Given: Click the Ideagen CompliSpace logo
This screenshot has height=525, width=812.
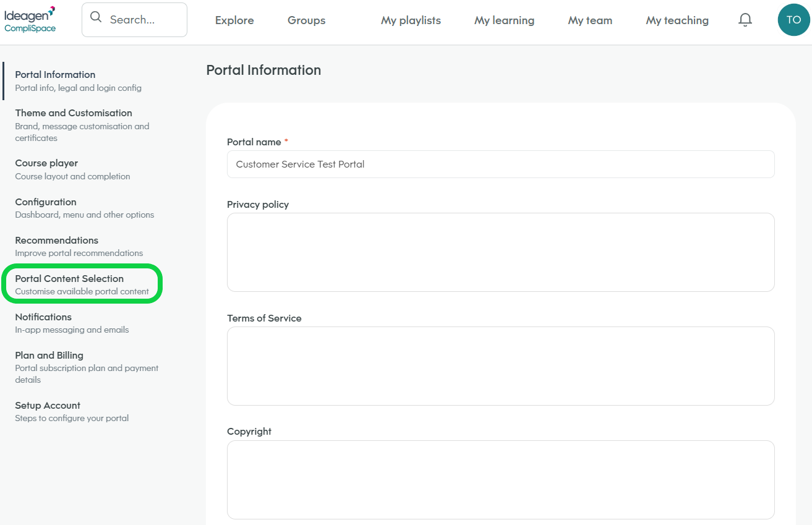Looking at the screenshot, I should 30,20.
